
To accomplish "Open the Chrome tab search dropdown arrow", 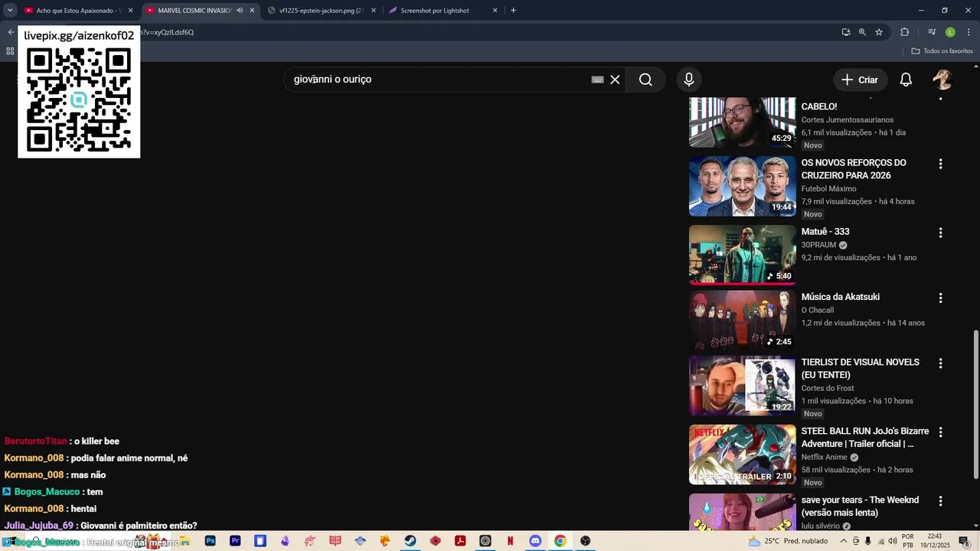I will (x=10, y=11).
